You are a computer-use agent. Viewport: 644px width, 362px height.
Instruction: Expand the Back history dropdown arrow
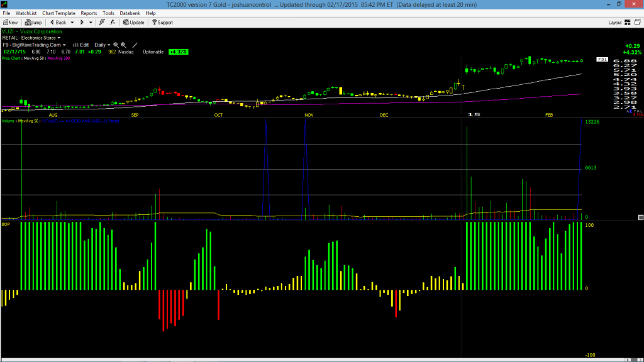coord(72,23)
